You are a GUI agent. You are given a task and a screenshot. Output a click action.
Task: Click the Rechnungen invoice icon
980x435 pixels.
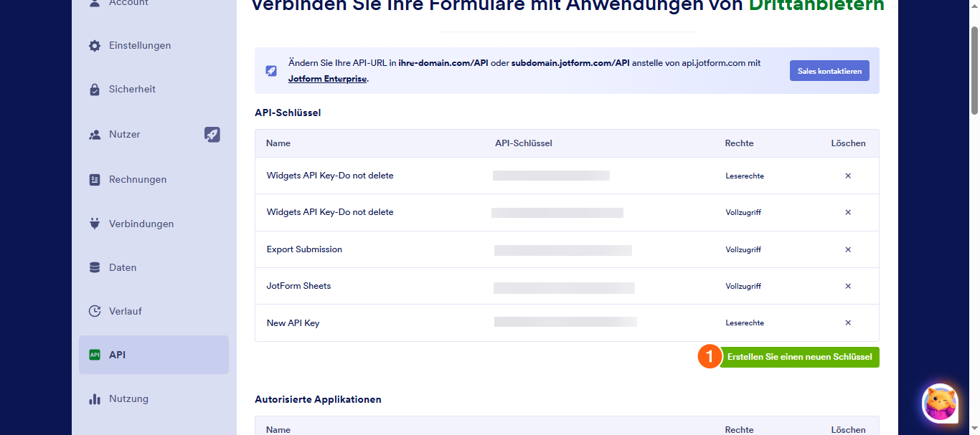(x=95, y=180)
